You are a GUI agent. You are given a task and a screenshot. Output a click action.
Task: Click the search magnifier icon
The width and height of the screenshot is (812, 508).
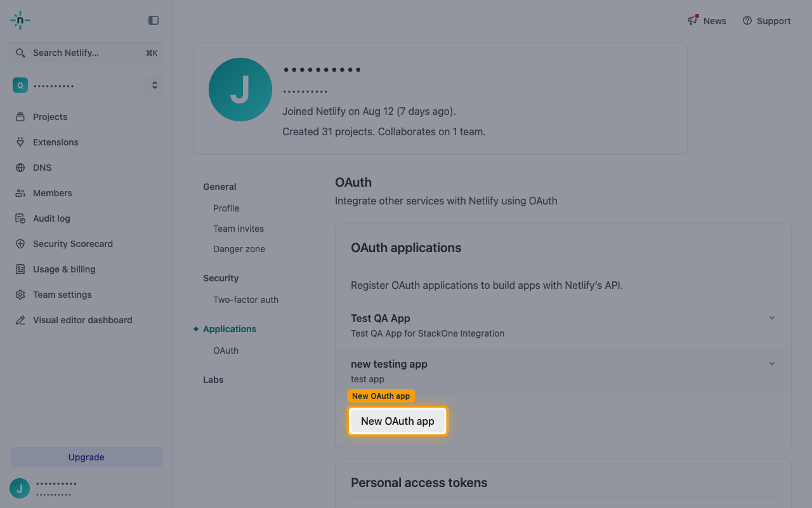[x=21, y=53]
